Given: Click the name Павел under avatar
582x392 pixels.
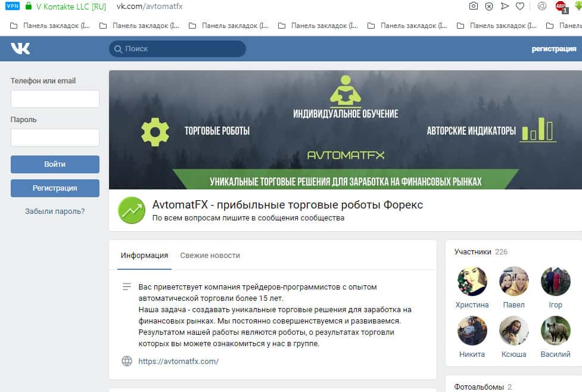Looking at the screenshot, I should click(x=513, y=305).
